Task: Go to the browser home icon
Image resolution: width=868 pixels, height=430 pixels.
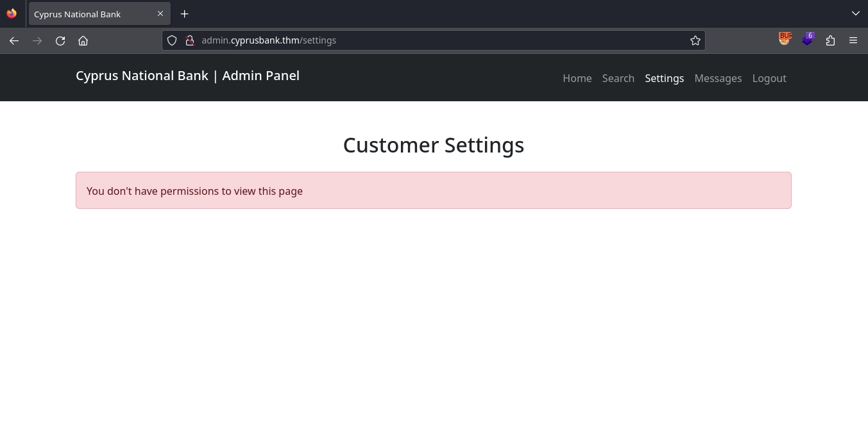Action: click(x=83, y=40)
